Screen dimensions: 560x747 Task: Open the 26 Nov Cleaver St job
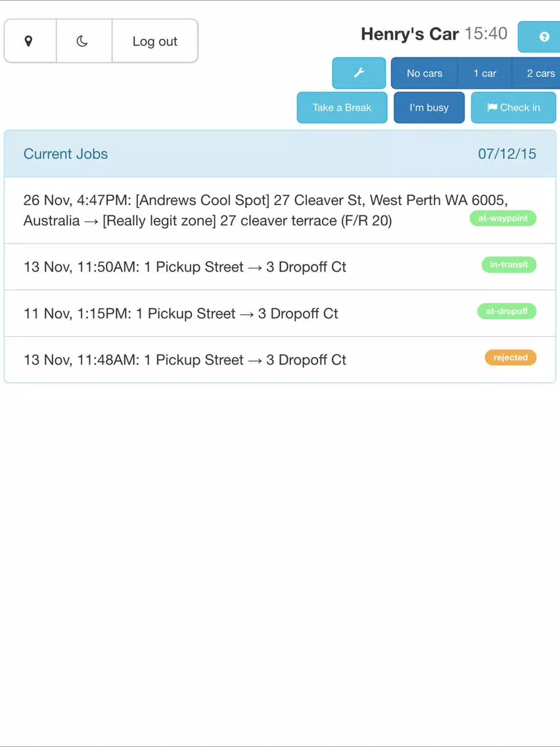click(x=280, y=210)
